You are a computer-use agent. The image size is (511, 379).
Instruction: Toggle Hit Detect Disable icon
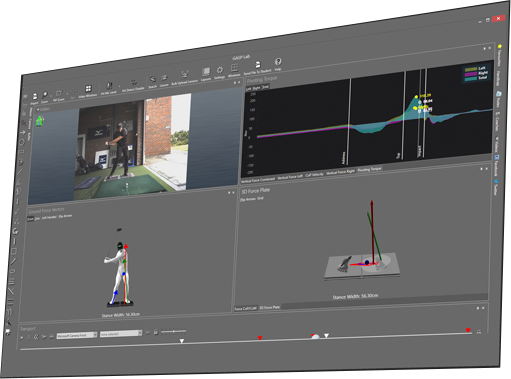[x=133, y=82]
